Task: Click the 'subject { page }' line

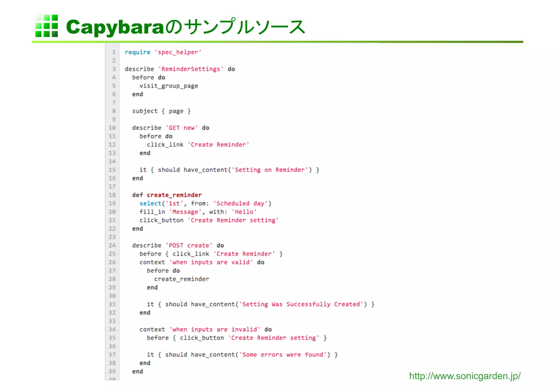Action: 161,111
